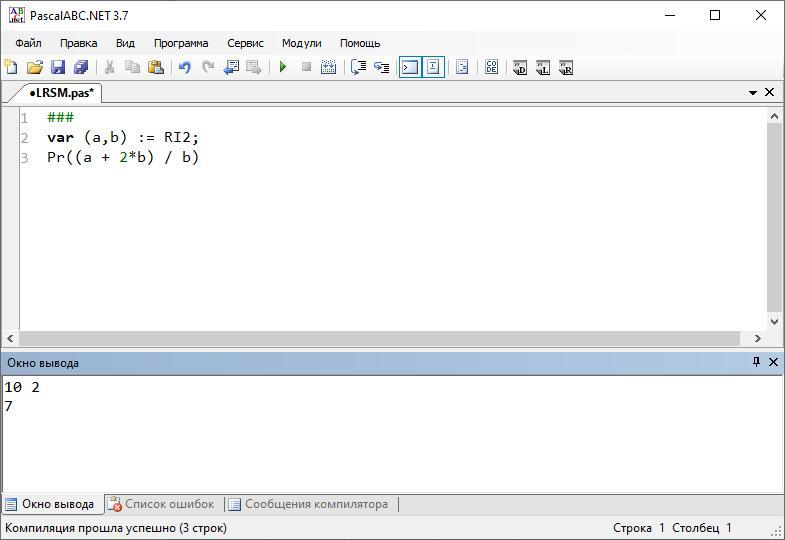Click the Столбец 1 status indicator

[702, 528]
